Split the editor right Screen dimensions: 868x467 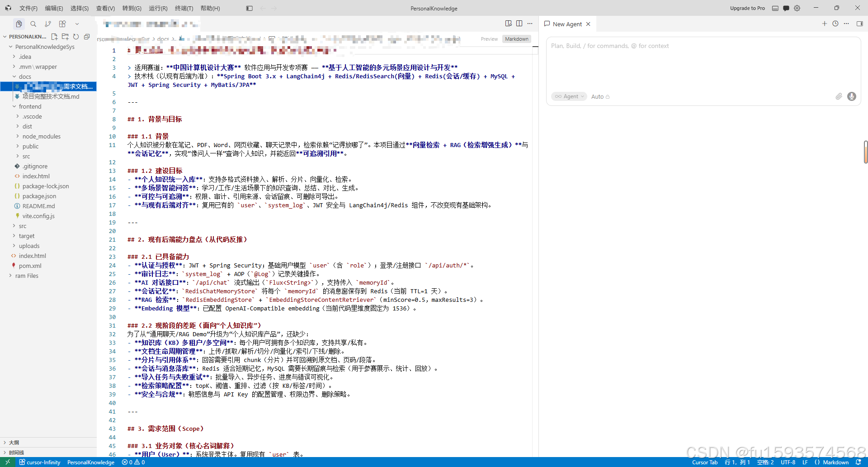(x=519, y=24)
